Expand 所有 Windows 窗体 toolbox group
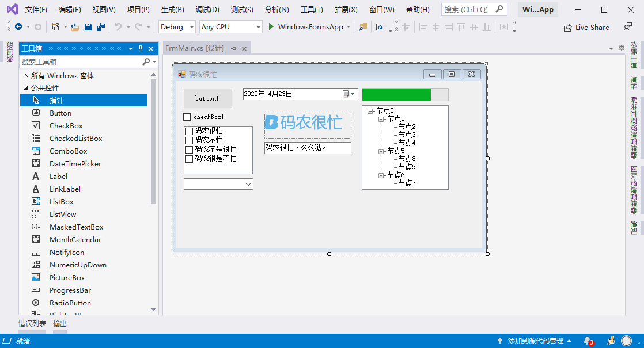The image size is (644, 348). (26, 76)
